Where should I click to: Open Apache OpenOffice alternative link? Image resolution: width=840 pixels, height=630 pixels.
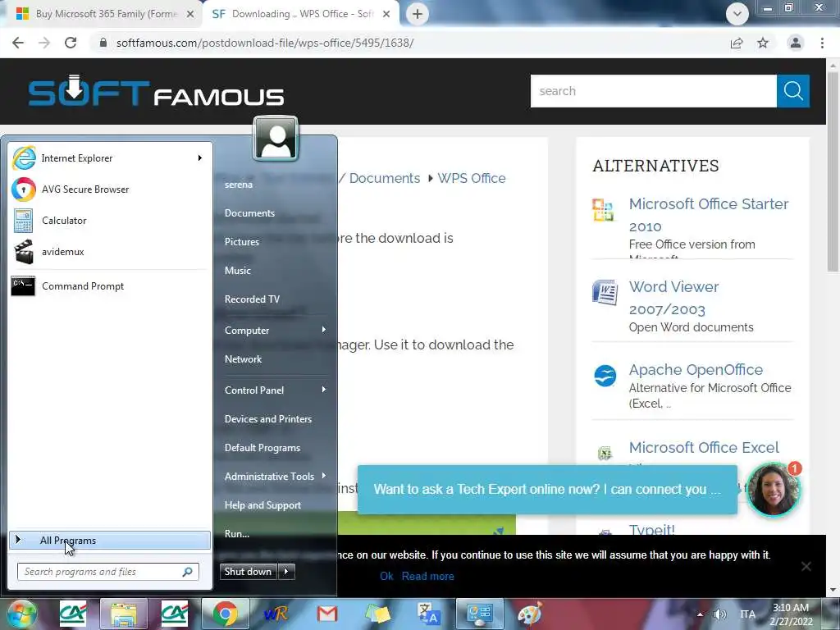point(696,370)
